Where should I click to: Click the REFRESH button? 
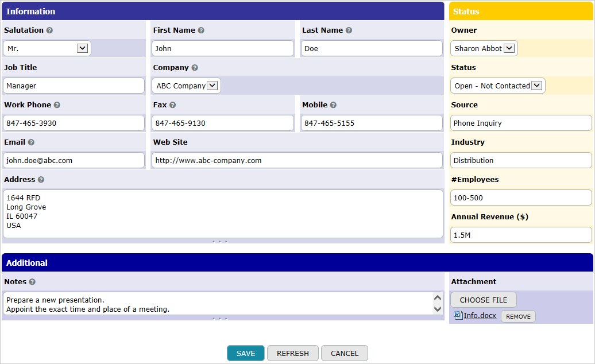click(x=293, y=354)
